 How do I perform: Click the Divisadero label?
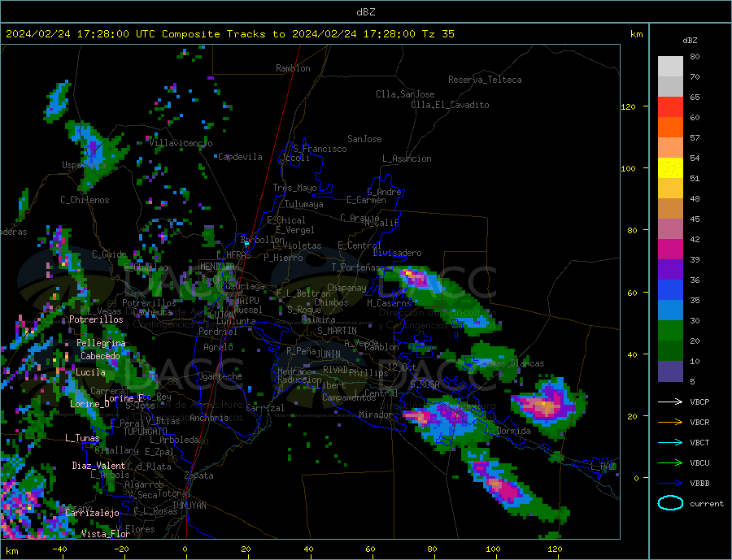(397, 253)
